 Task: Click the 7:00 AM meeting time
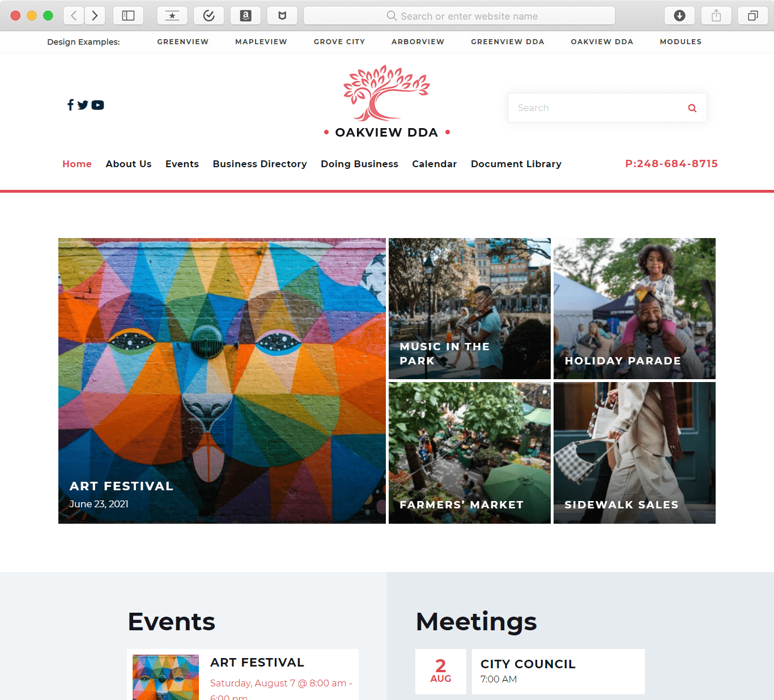point(499,679)
